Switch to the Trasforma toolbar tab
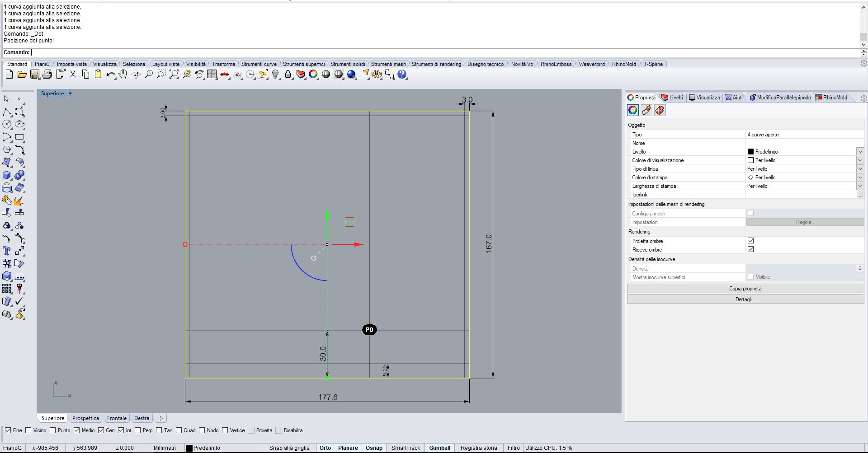Image resolution: width=868 pixels, height=453 pixels. (223, 64)
